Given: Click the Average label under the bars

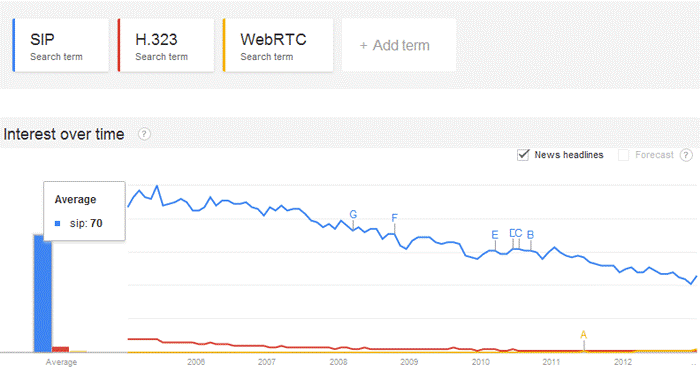Looking at the screenshot, I should (61, 362).
